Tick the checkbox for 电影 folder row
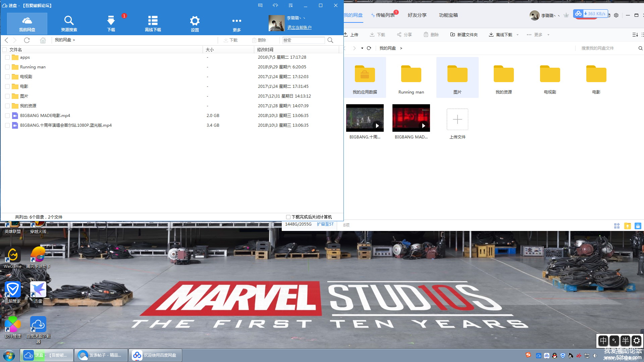 point(7,86)
